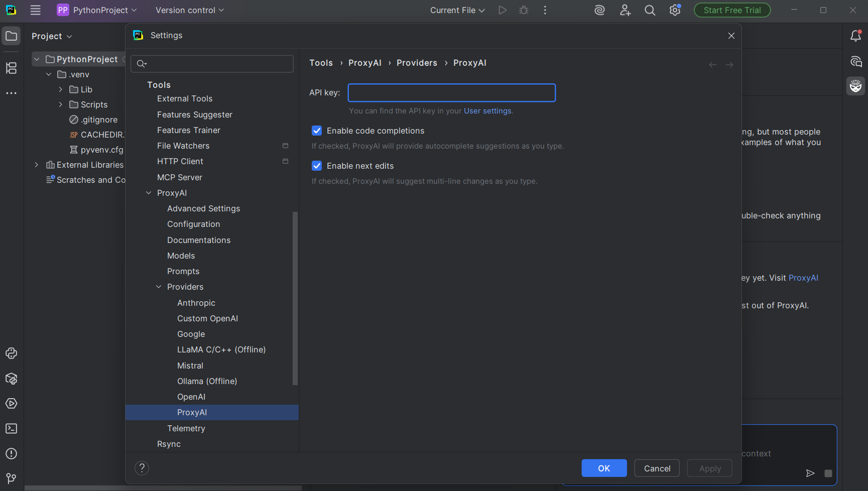The width and height of the screenshot is (868, 491).
Task: Click Start Free Trial button
Action: 732,10
